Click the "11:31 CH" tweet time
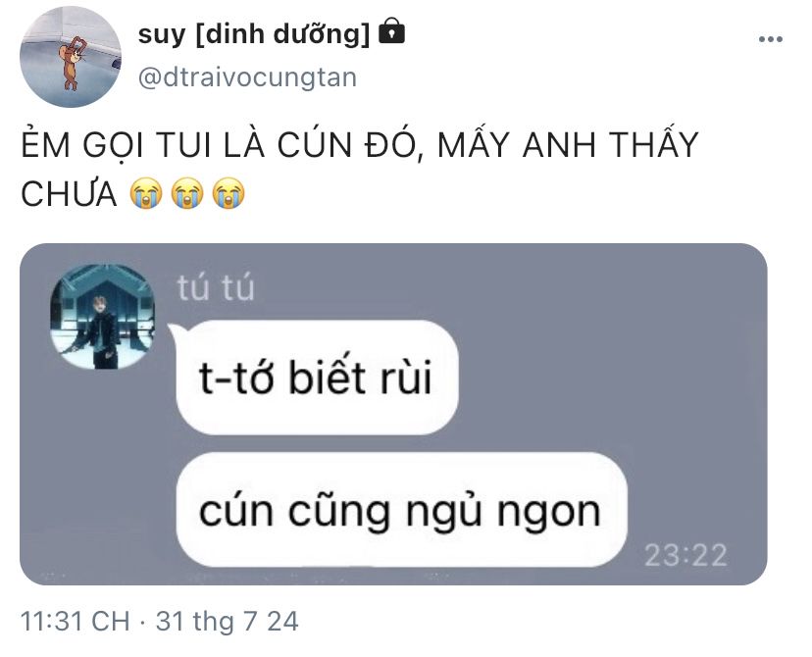Viewport: 812px width, 657px height. (76, 622)
